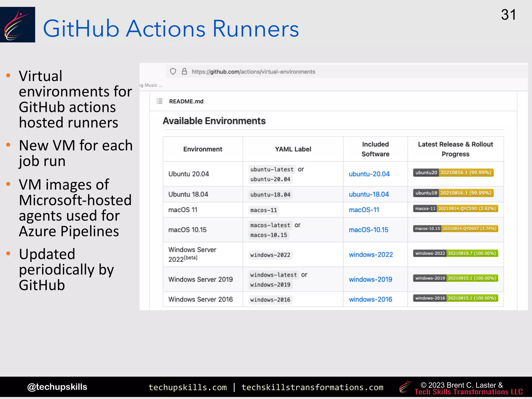Click the shield tracking protection icon
The height and width of the screenshot is (399, 532).
[x=173, y=71]
